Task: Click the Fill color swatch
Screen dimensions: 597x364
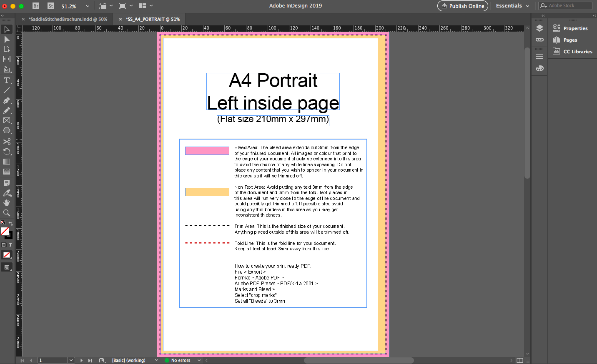Action: click(x=5, y=231)
